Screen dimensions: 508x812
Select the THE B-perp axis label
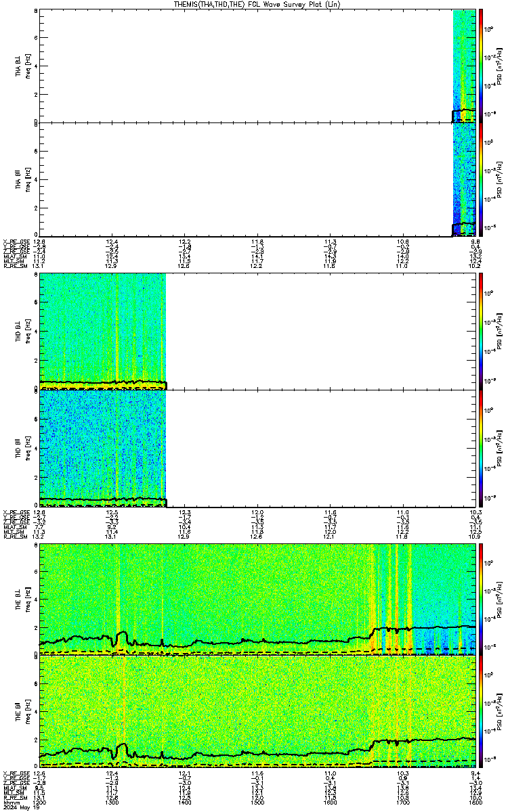(x=19, y=598)
